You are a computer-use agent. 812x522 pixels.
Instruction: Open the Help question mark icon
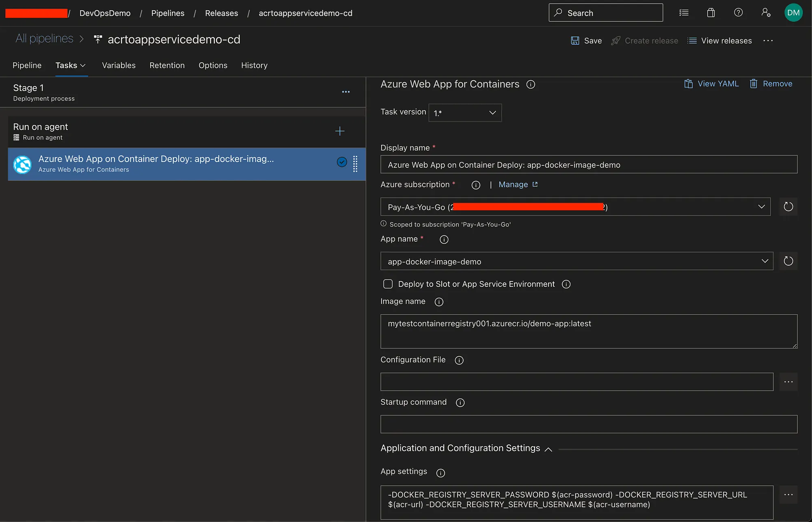point(739,13)
